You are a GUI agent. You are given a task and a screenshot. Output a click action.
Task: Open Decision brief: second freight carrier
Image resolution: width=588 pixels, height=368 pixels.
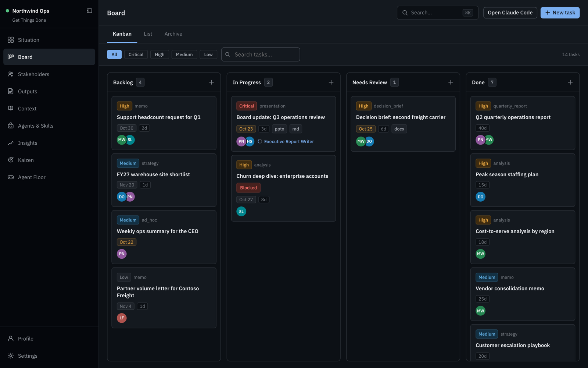click(x=403, y=124)
